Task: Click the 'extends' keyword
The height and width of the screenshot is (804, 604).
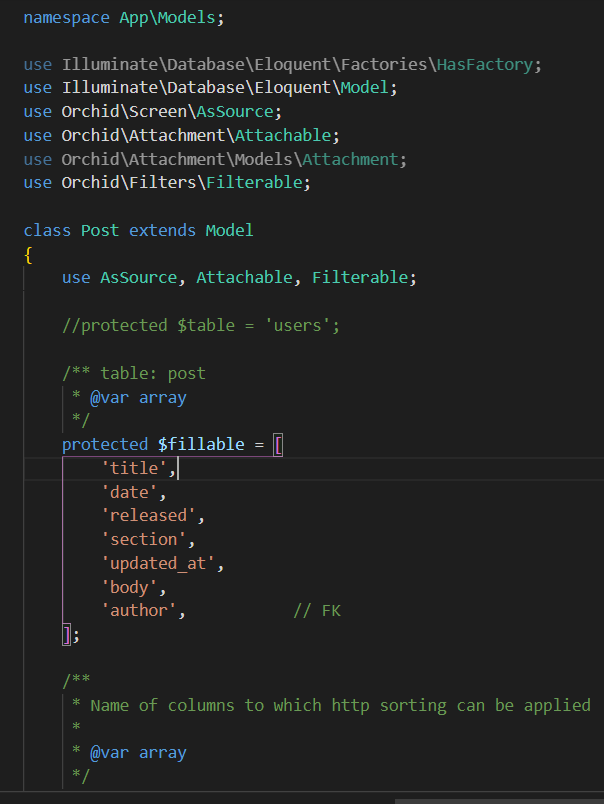Action: click(162, 231)
